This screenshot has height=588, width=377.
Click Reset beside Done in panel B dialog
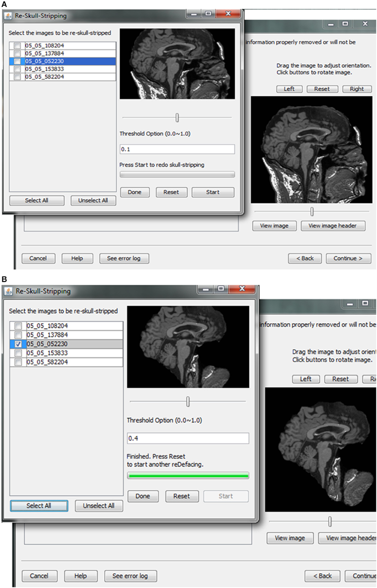pos(181,496)
